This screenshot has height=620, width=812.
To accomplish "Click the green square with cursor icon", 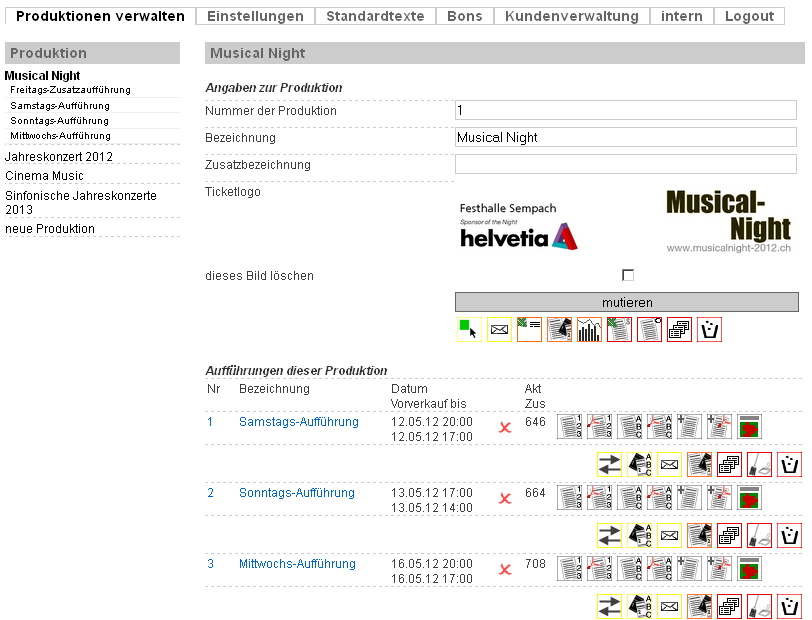I will 469,330.
